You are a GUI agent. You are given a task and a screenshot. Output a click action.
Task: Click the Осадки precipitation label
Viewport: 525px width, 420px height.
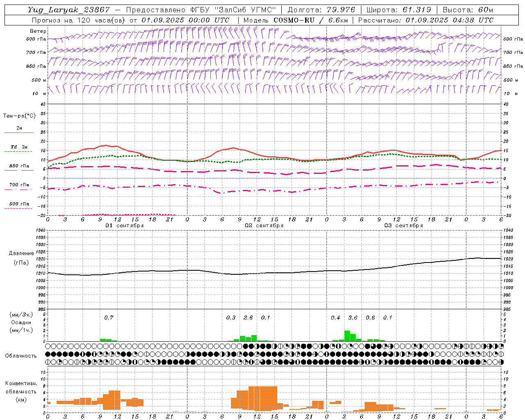click(21, 322)
